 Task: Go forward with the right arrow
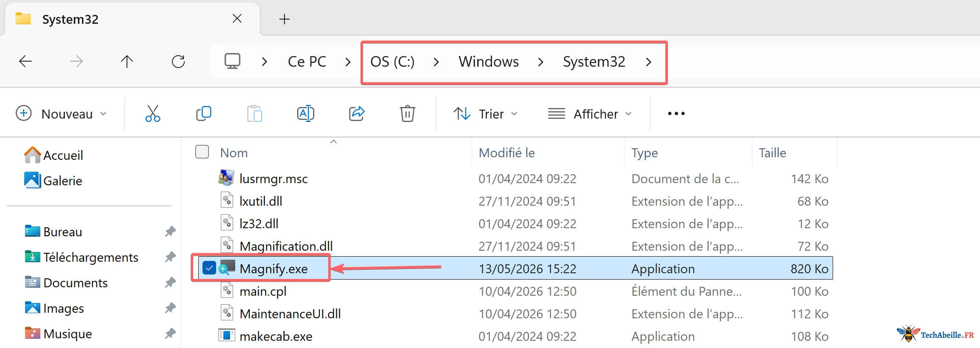[76, 62]
